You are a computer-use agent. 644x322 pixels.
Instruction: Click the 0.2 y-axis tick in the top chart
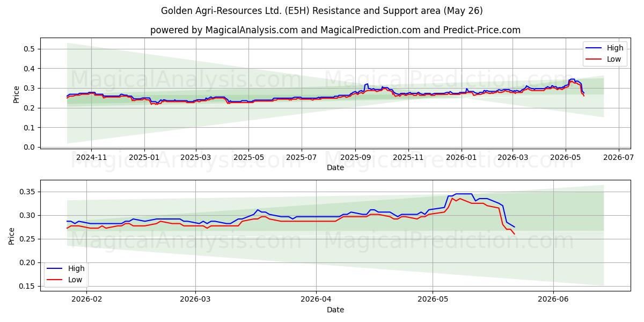[x=30, y=108]
